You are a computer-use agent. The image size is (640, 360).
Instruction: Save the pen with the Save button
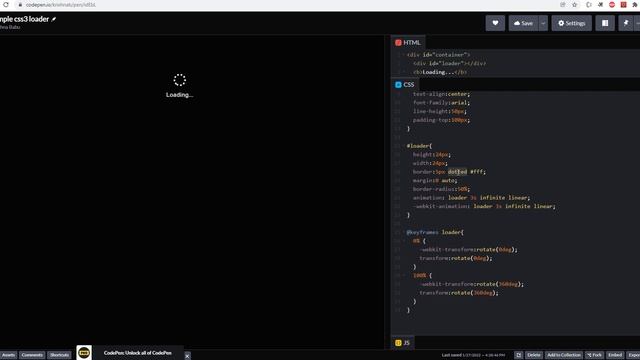[x=523, y=23]
